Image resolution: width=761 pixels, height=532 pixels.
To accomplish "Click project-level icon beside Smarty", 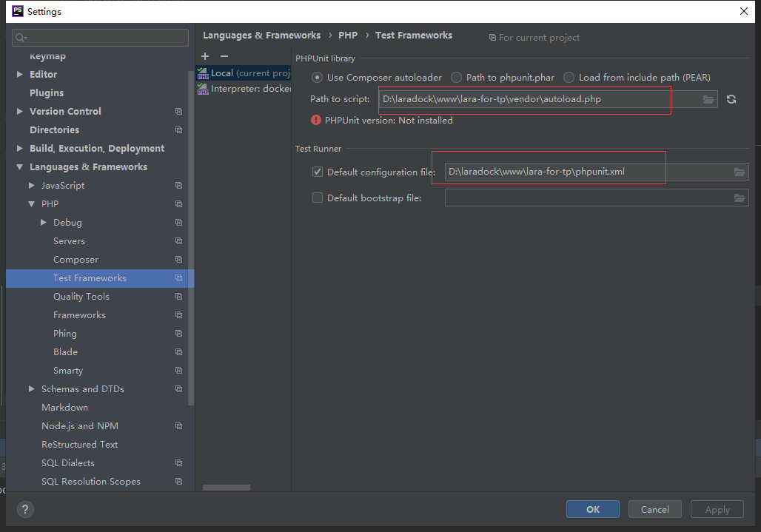I will point(178,371).
